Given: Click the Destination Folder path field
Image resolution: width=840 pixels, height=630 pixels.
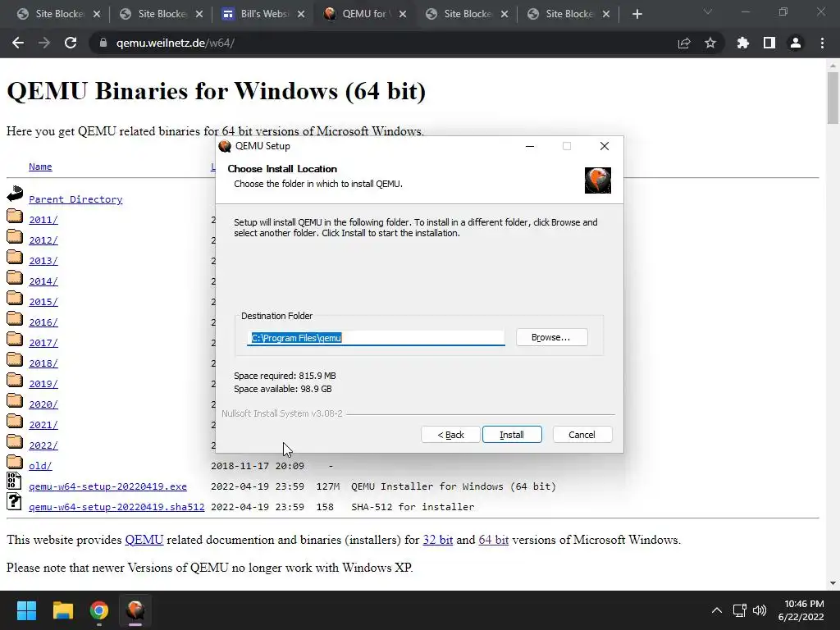Looking at the screenshot, I should pyautogui.click(x=376, y=338).
